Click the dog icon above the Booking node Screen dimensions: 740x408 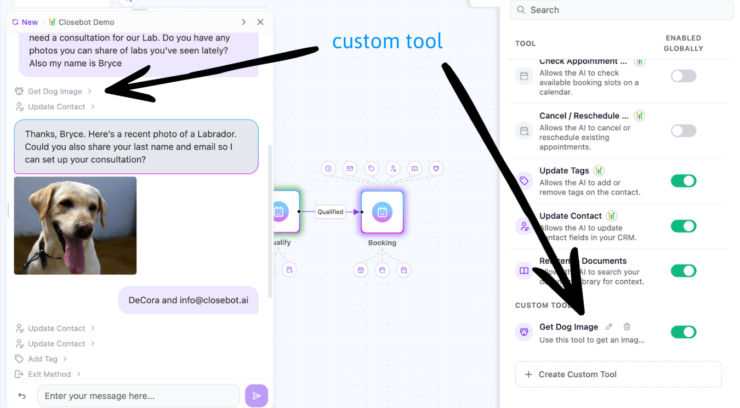pos(436,168)
